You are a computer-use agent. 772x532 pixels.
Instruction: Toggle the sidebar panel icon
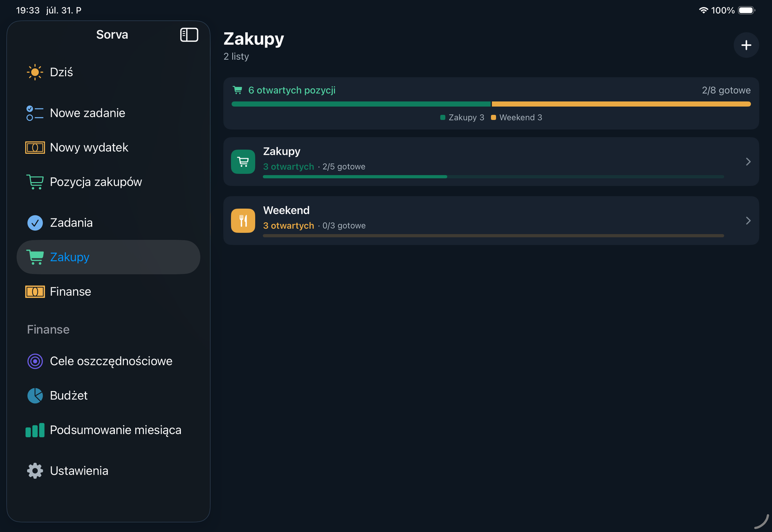coord(189,35)
